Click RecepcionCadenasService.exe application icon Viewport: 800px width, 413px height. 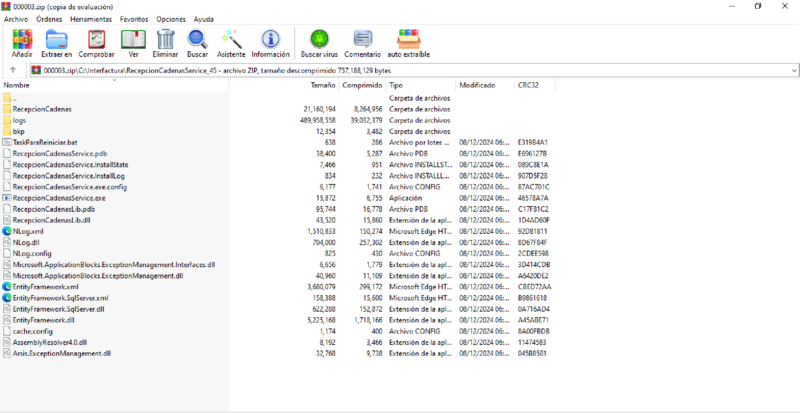tap(7, 198)
